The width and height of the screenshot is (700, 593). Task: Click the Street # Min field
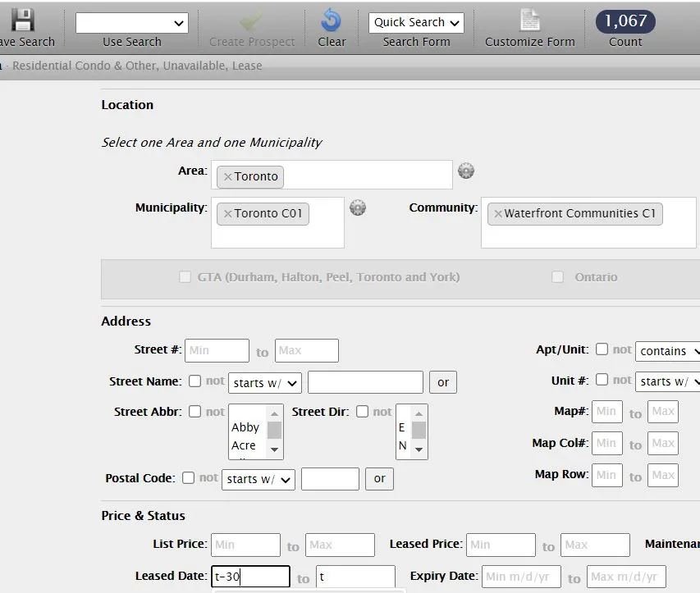tap(217, 351)
